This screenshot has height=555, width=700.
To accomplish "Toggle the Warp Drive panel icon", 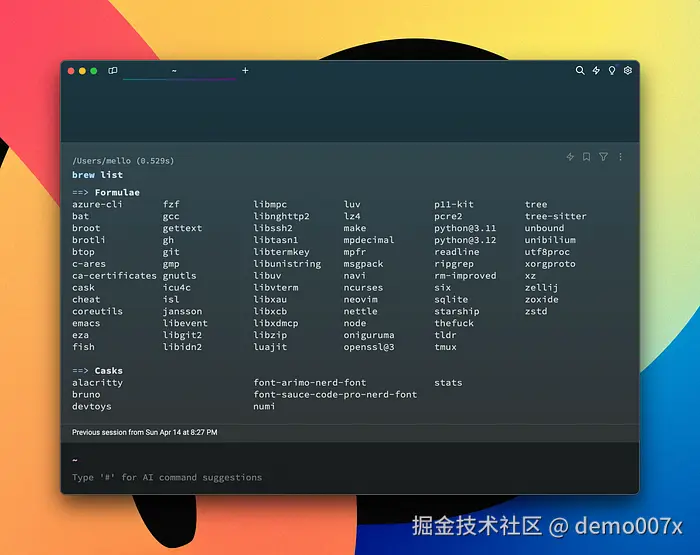I will point(112,71).
